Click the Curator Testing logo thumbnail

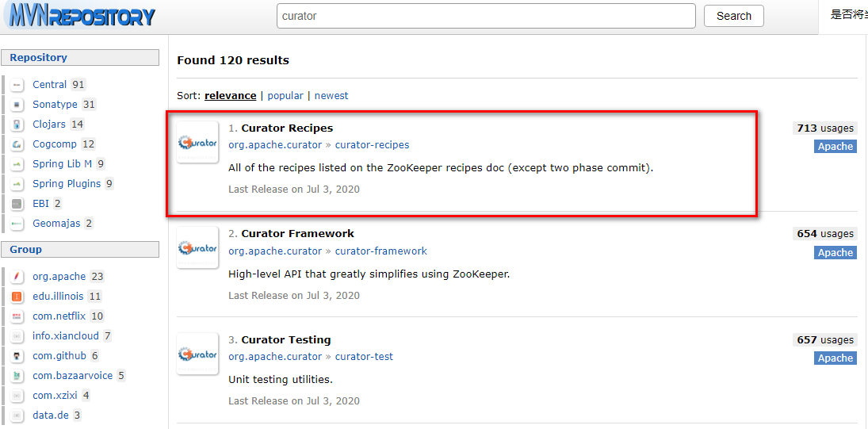click(x=197, y=354)
